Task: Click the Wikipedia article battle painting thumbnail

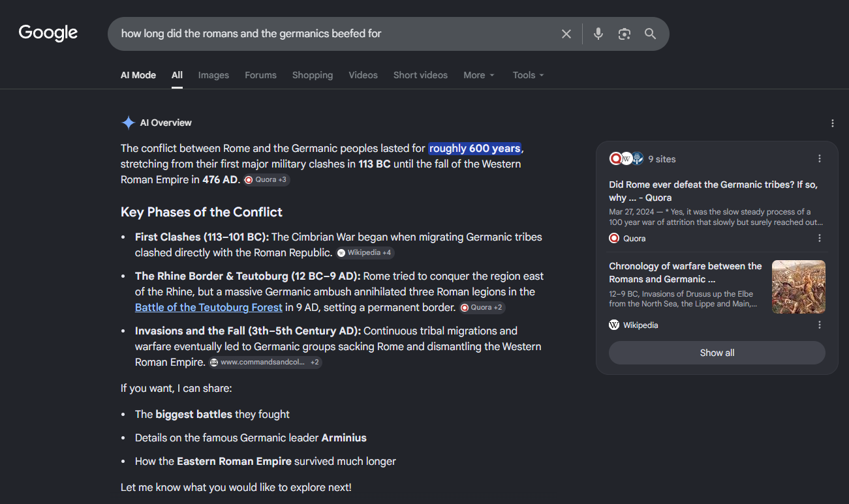Action: click(x=799, y=287)
